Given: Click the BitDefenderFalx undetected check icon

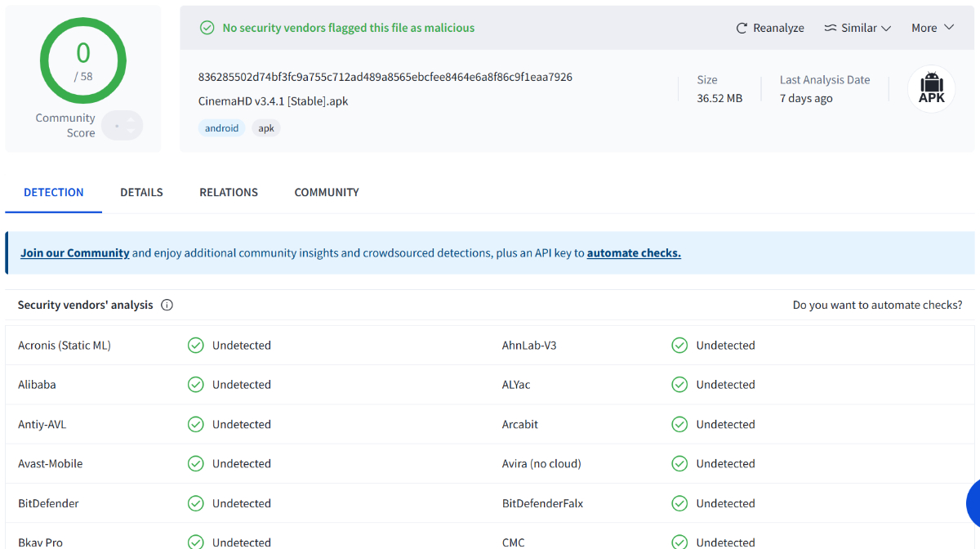Looking at the screenshot, I should [679, 503].
